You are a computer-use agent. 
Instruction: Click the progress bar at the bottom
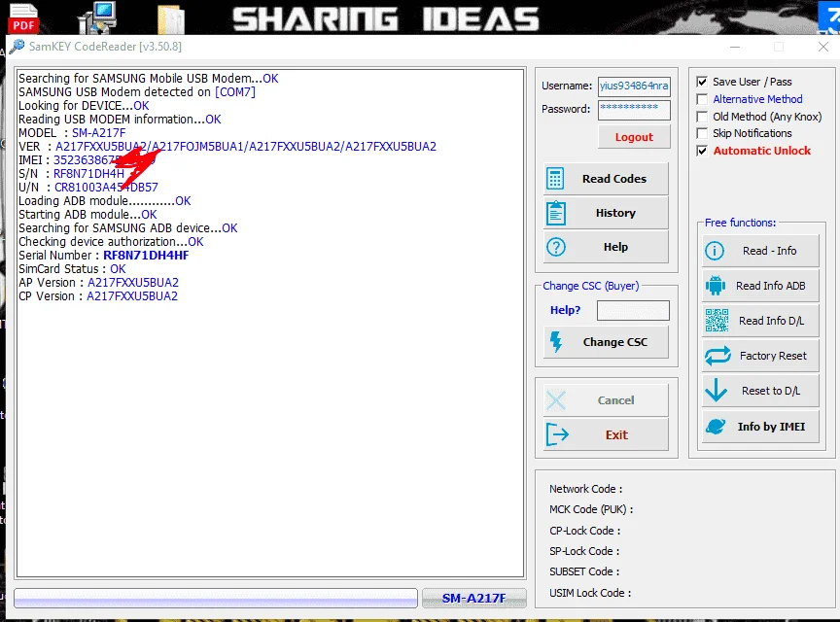point(216,598)
